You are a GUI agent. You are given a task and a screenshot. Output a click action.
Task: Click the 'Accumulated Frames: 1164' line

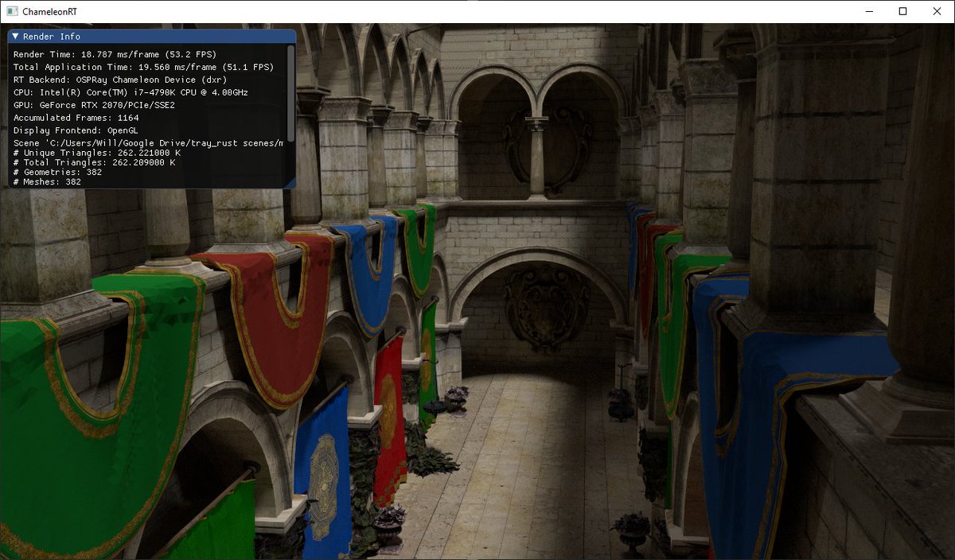[76, 118]
